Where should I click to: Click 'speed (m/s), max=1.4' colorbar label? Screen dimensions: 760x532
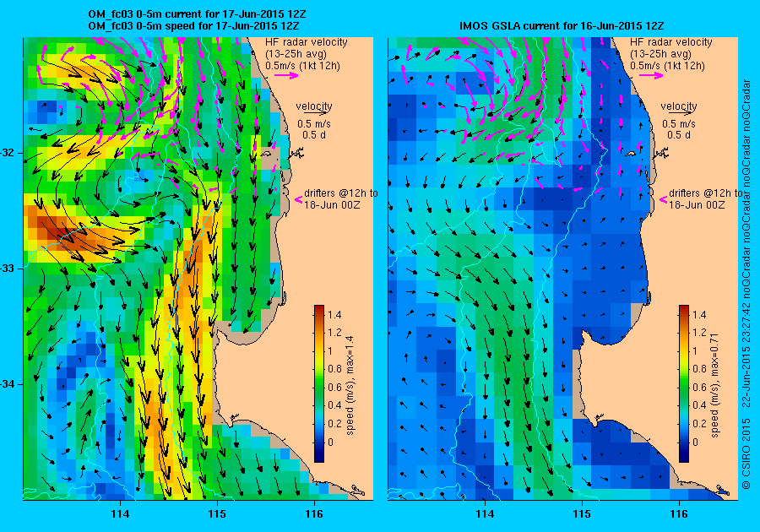[350, 386]
